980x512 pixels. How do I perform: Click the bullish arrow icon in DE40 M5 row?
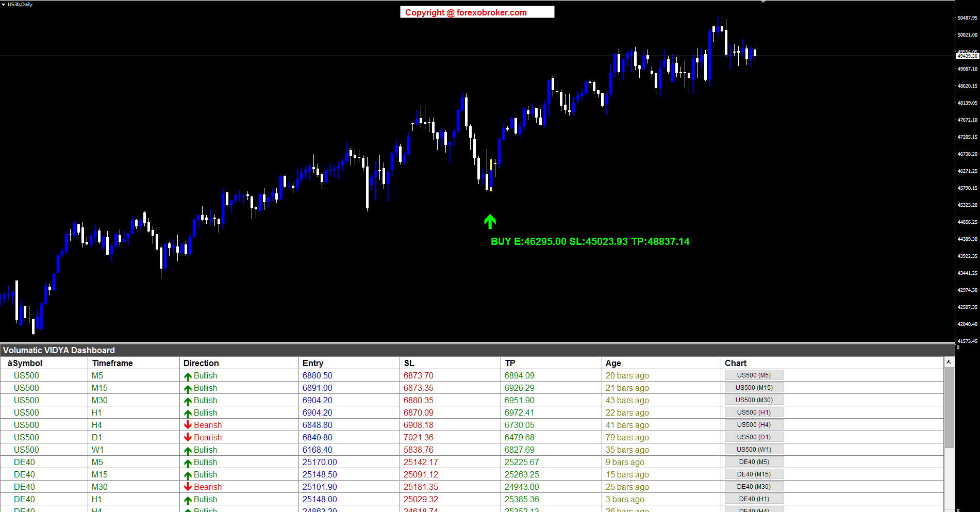(x=188, y=463)
